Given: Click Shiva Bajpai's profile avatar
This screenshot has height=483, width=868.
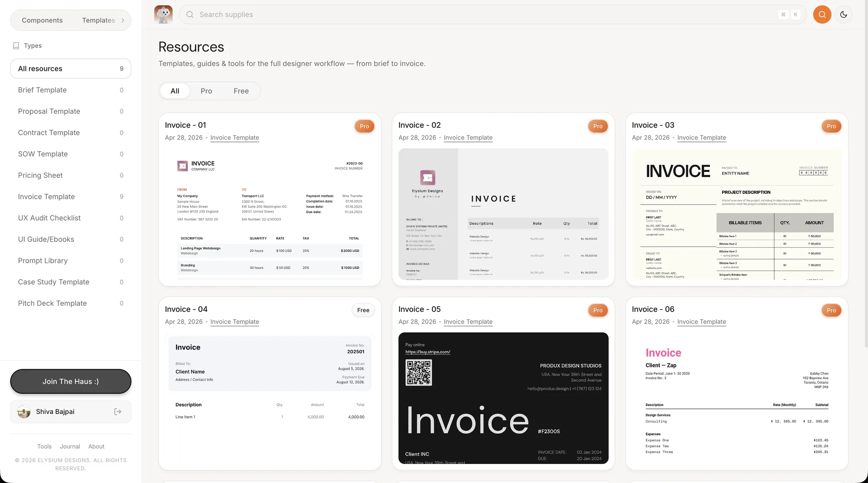Looking at the screenshot, I should point(24,411).
